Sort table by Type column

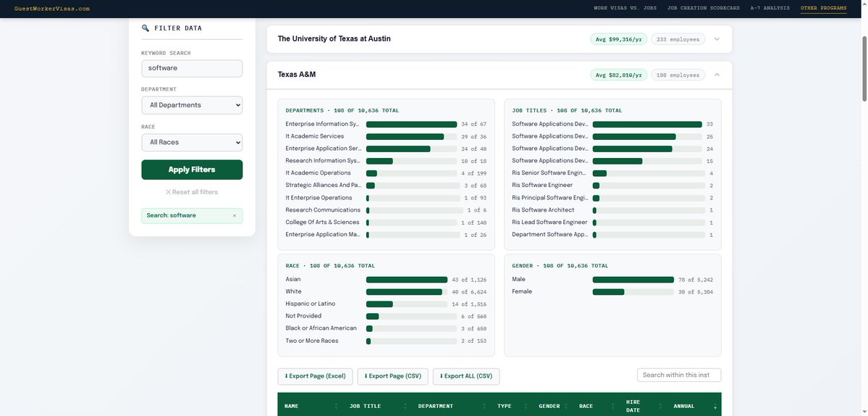[x=511, y=406]
